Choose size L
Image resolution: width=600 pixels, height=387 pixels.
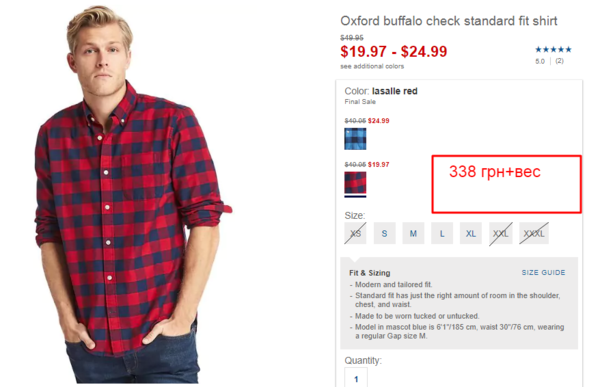pos(442,233)
